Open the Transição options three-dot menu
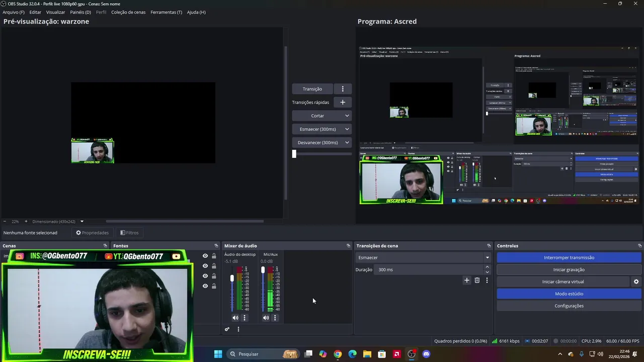The width and height of the screenshot is (644, 362). point(343,89)
